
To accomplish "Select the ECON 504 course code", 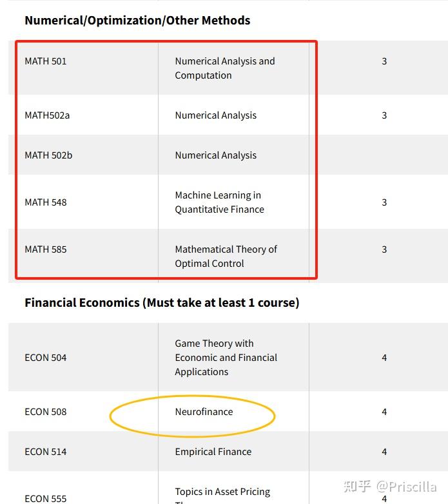I will coord(46,358).
